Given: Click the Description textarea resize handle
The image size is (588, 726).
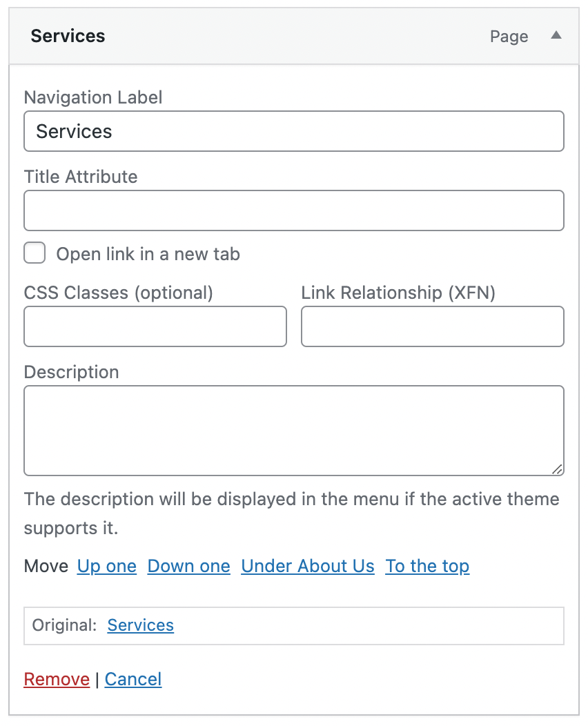Looking at the screenshot, I should click(x=557, y=469).
